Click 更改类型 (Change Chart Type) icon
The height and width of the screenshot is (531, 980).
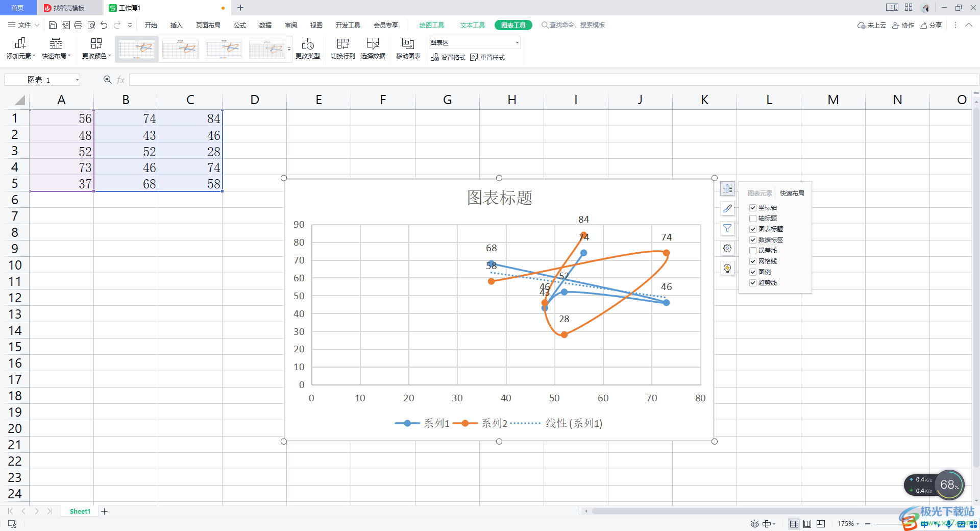coord(308,49)
